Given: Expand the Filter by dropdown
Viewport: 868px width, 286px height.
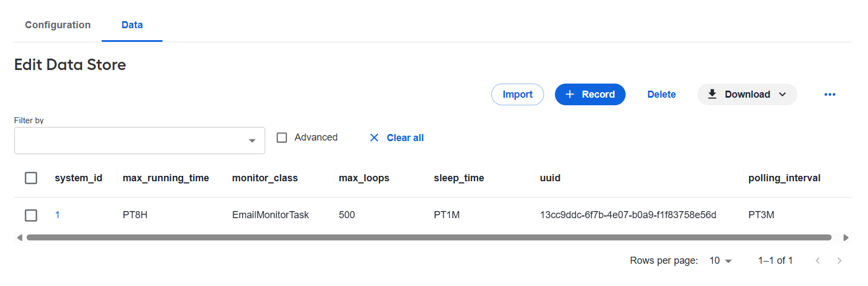Looking at the screenshot, I should pos(139,141).
